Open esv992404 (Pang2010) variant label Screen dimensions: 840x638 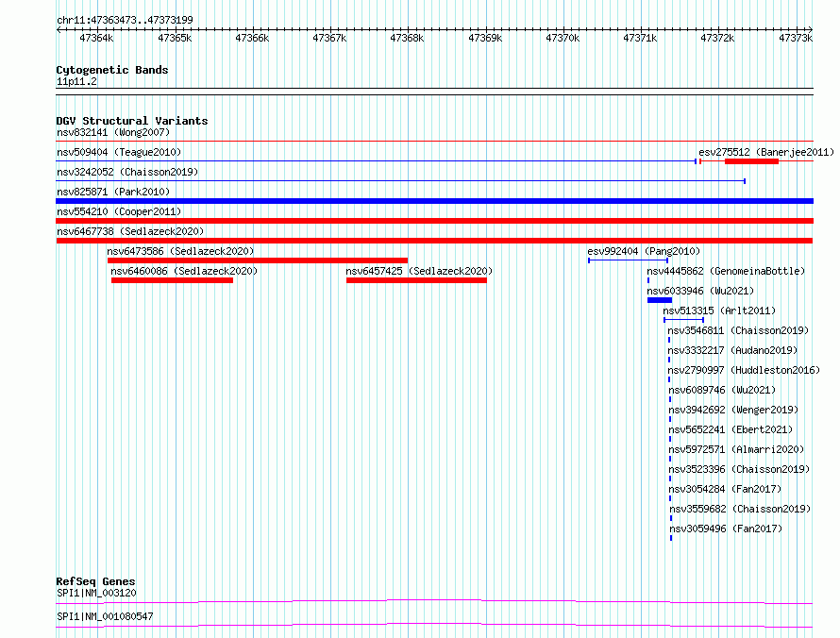[x=644, y=251]
